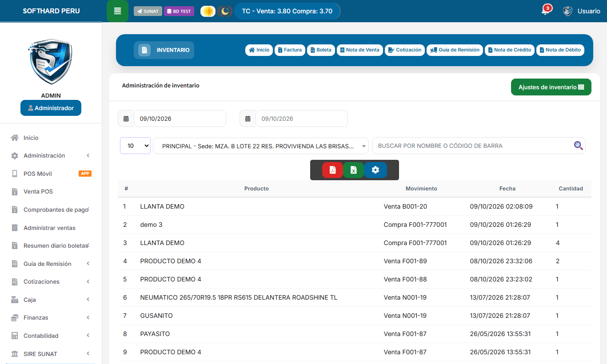
Task: Expand the Contabilidad sidebar menu
Action: [x=51, y=336]
